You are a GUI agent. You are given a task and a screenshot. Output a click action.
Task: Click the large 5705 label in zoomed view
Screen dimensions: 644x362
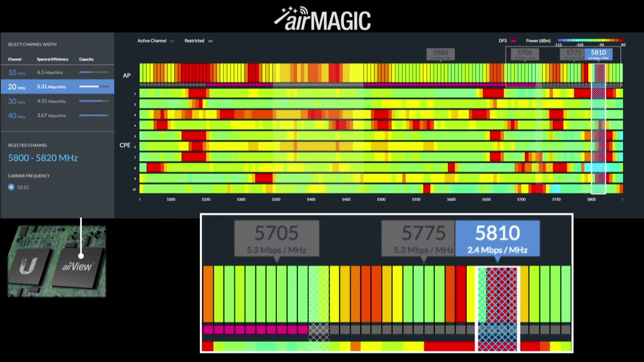pyautogui.click(x=277, y=238)
